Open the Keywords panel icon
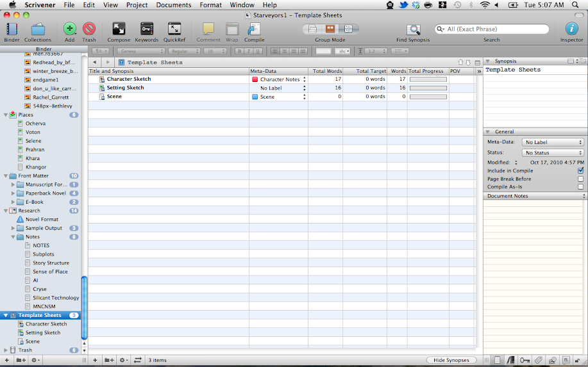This screenshot has width=588, height=367. click(x=147, y=29)
